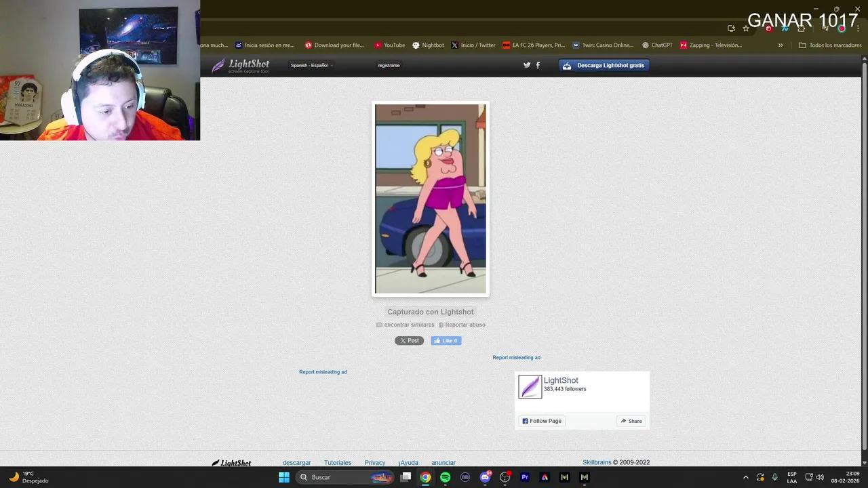Screen dimensions: 868x488
Task: Click the LightShot logo in the header
Action: coord(240,65)
